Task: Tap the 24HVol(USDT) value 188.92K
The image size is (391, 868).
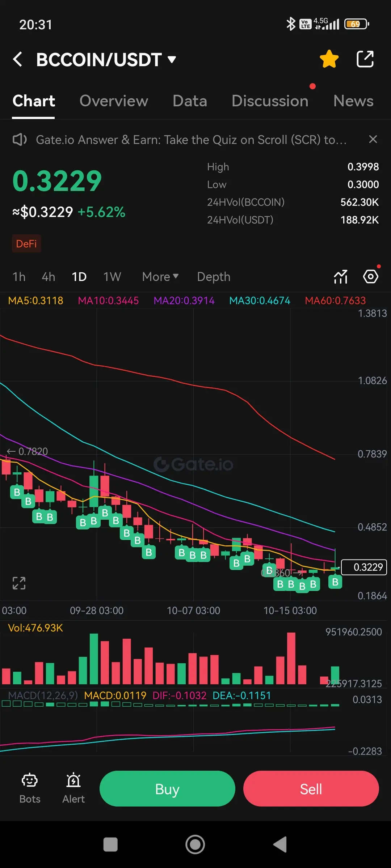Action: tap(360, 220)
